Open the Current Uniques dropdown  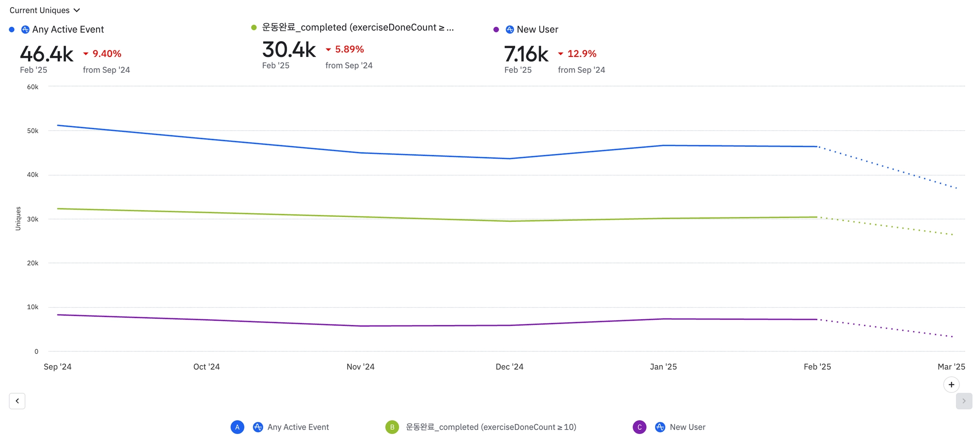[45, 11]
